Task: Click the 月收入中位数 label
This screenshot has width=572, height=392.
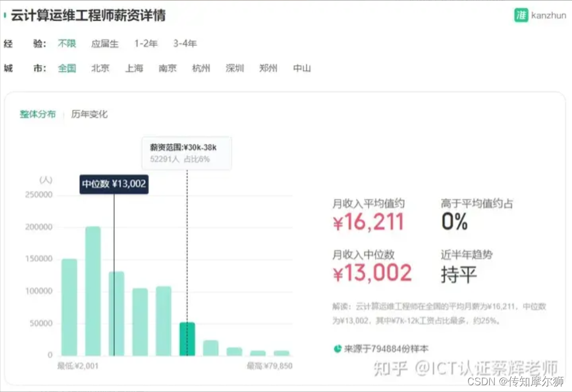Action: (x=363, y=255)
